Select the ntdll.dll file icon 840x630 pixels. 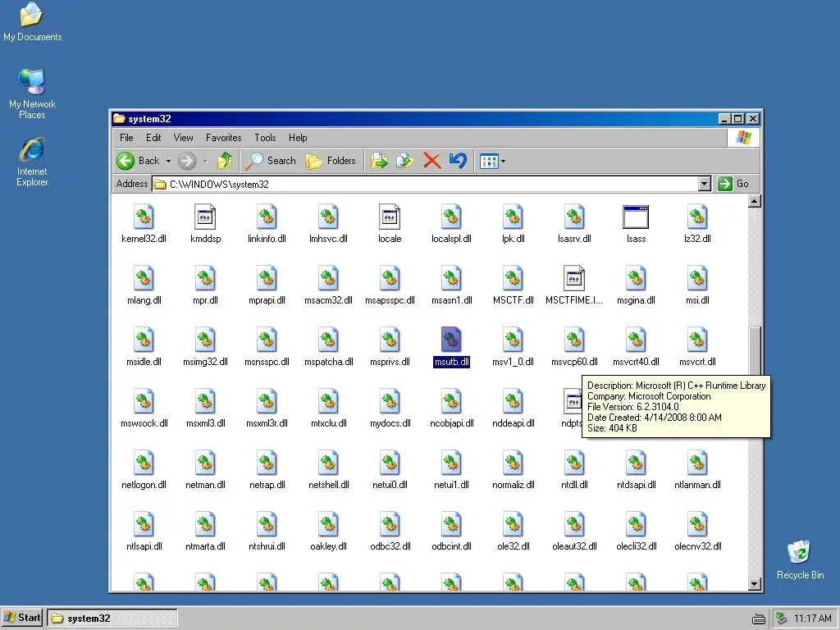point(574,463)
